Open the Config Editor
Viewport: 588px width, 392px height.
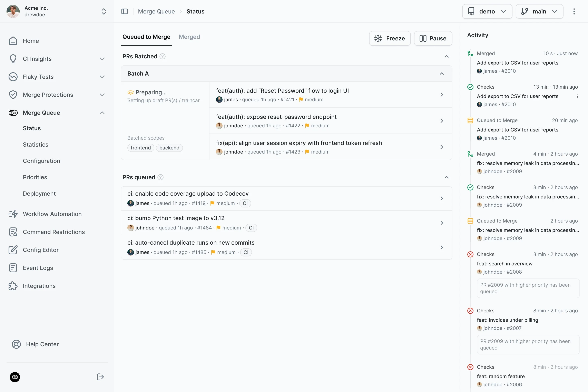(x=40, y=250)
